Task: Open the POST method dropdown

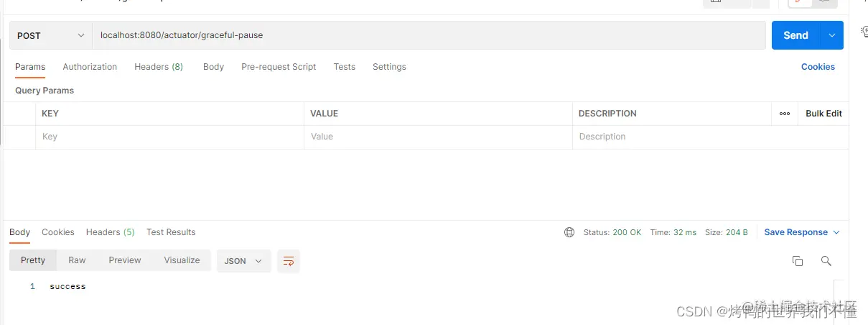Action: [x=50, y=35]
